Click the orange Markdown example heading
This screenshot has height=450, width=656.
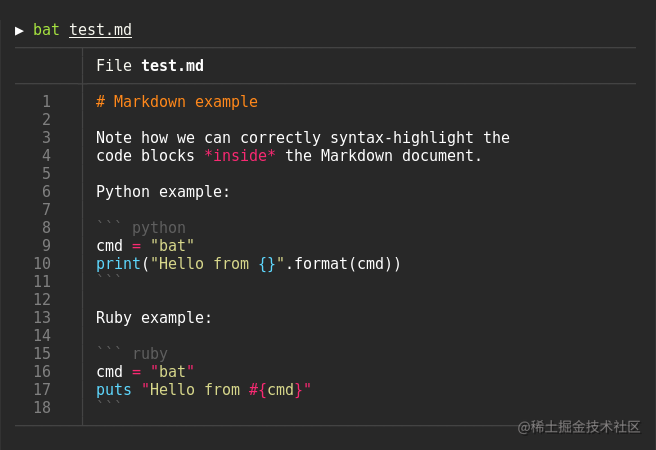[x=177, y=102]
